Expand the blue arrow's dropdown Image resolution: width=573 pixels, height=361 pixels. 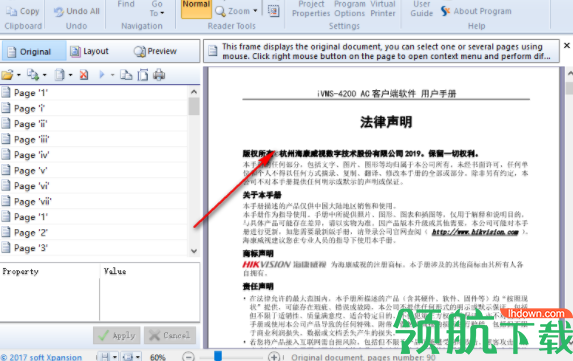coord(112,75)
